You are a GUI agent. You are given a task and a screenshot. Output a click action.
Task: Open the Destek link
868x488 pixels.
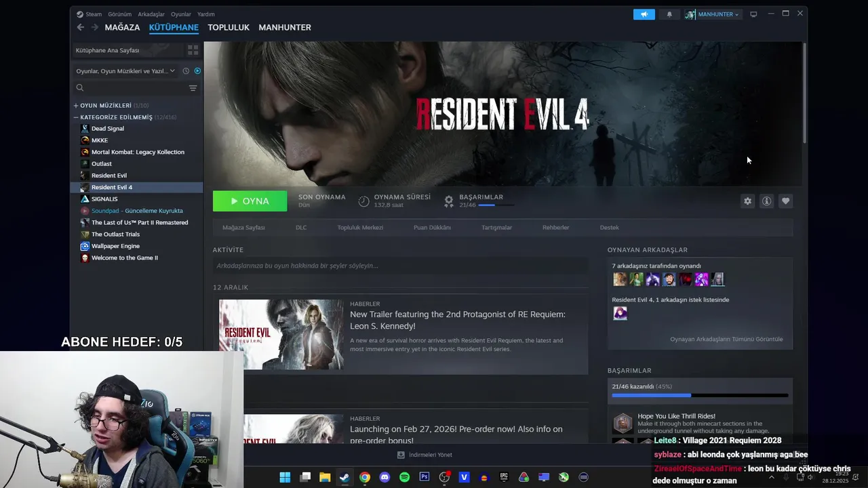(609, 228)
